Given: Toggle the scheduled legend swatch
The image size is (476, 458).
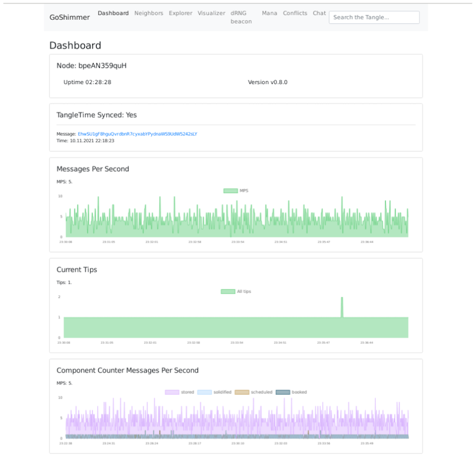Looking at the screenshot, I should [242, 392].
